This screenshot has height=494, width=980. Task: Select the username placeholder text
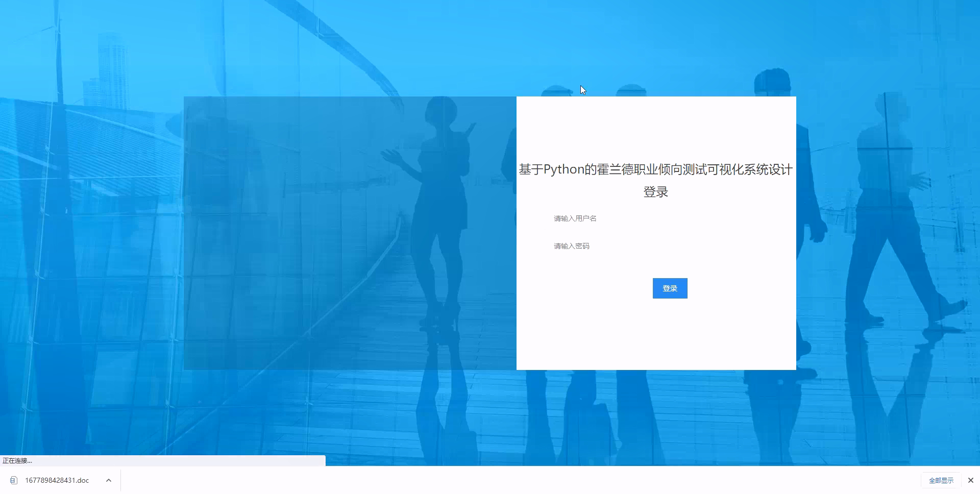pyautogui.click(x=575, y=218)
